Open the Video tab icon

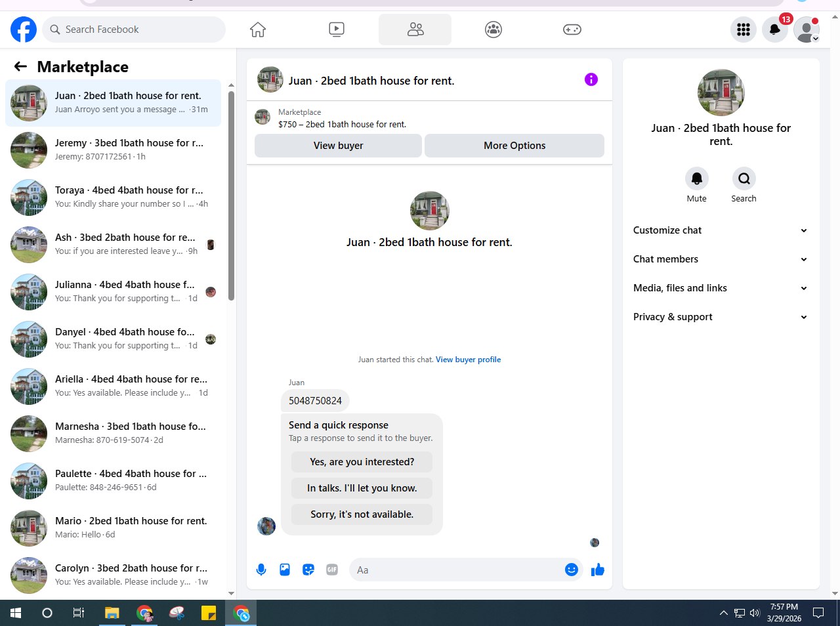[336, 30]
